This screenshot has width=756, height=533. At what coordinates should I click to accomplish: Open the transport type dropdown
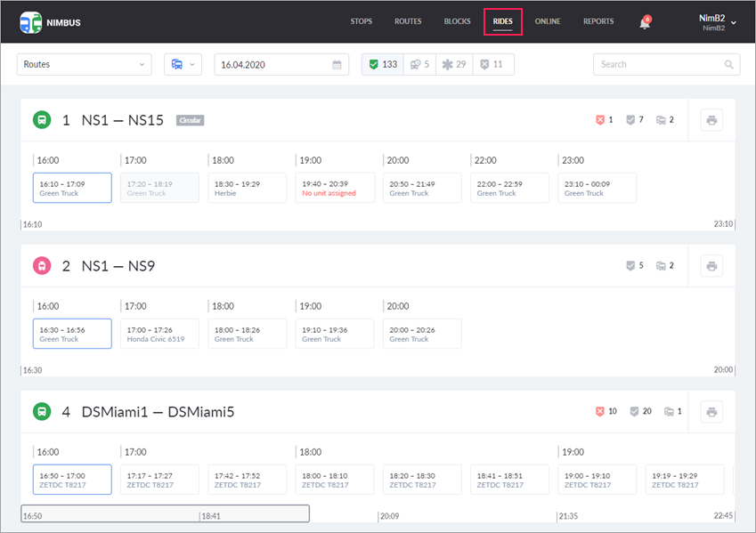pyautogui.click(x=183, y=65)
